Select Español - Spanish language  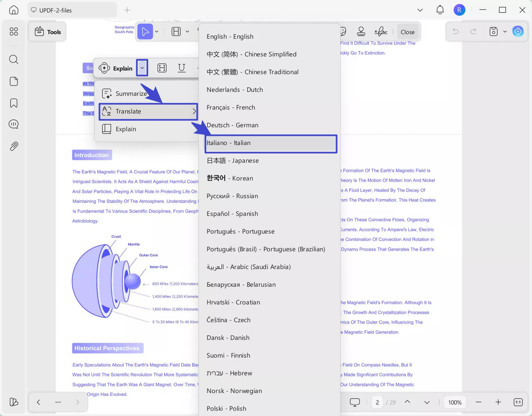269,214
